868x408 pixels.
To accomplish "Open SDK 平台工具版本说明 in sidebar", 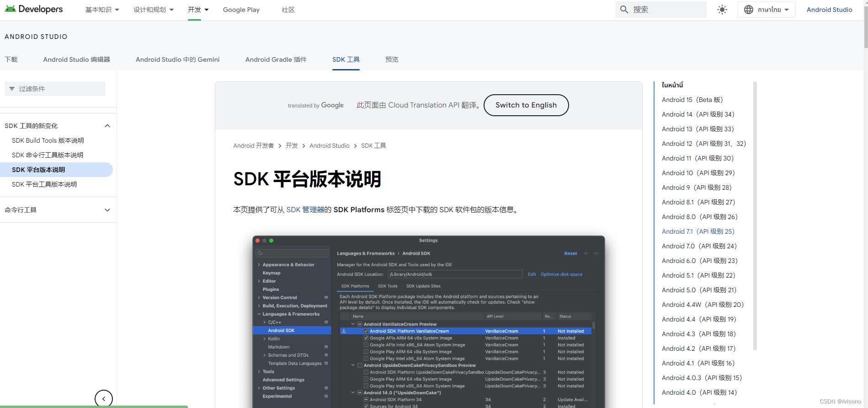I will click(44, 184).
